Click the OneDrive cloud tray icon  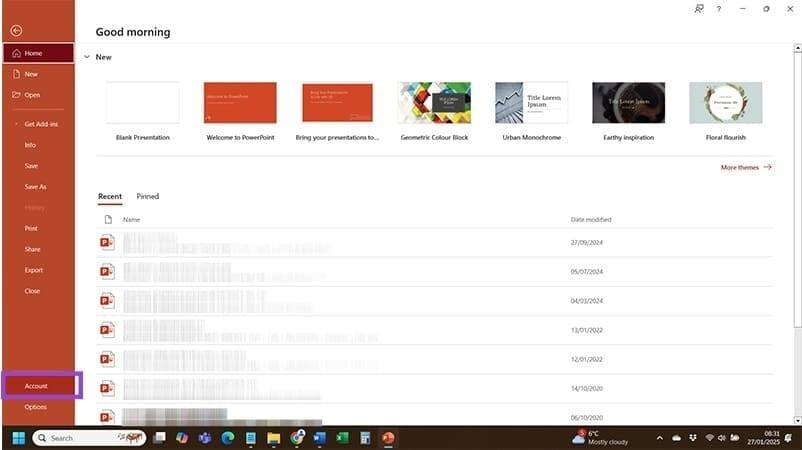click(676, 438)
